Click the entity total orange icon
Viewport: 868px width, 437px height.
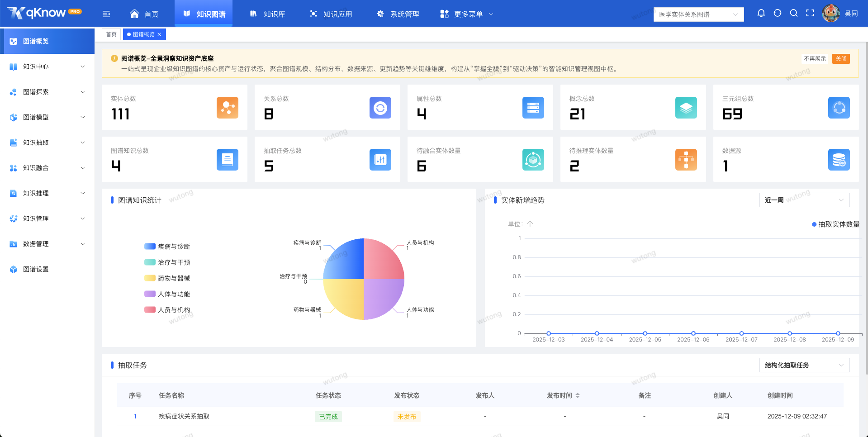(x=228, y=108)
